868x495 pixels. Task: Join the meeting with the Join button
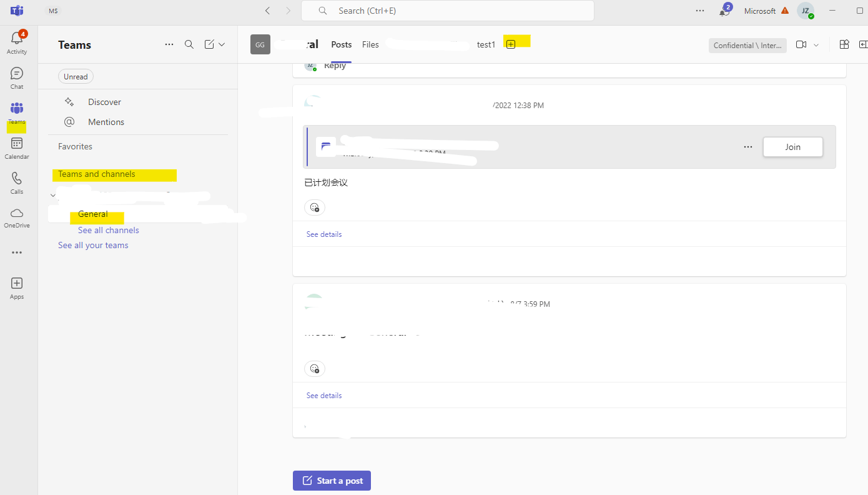(792, 147)
